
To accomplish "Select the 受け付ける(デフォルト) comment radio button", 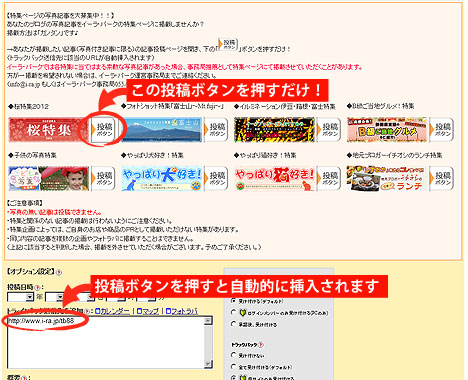I will pyautogui.click(x=234, y=301).
